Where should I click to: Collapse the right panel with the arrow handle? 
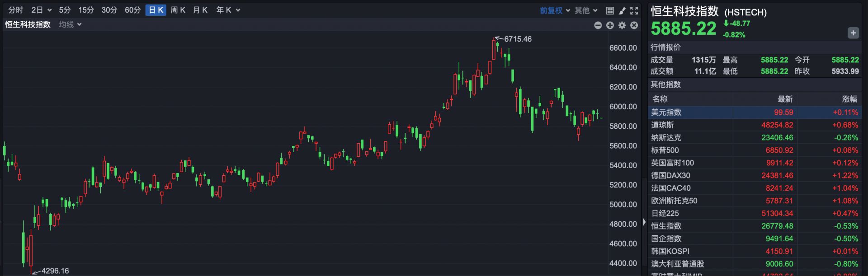click(644, 222)
